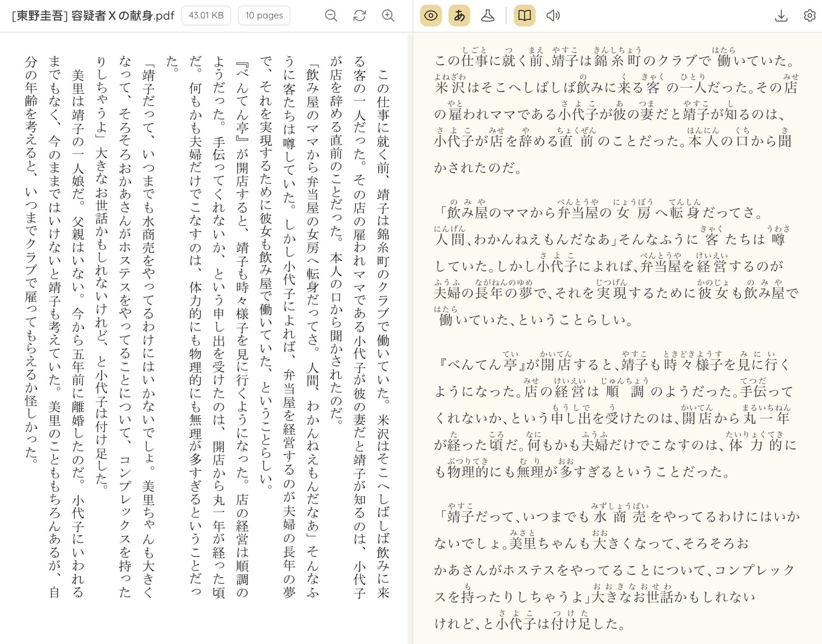This screenshot has height=644, width=822.
Task: Open settings with the gear icon
Action: click(x=809, y=16)
